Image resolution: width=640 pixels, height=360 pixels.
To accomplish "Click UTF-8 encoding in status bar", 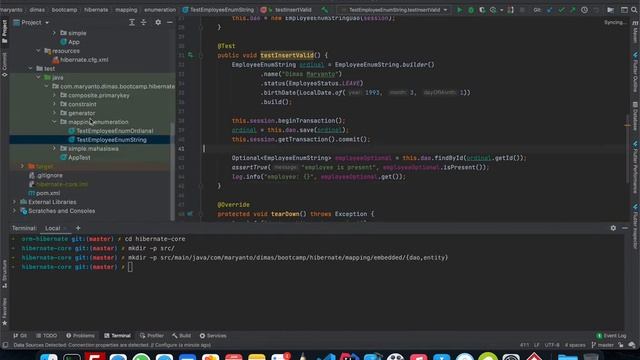I will tap(552, 345).
